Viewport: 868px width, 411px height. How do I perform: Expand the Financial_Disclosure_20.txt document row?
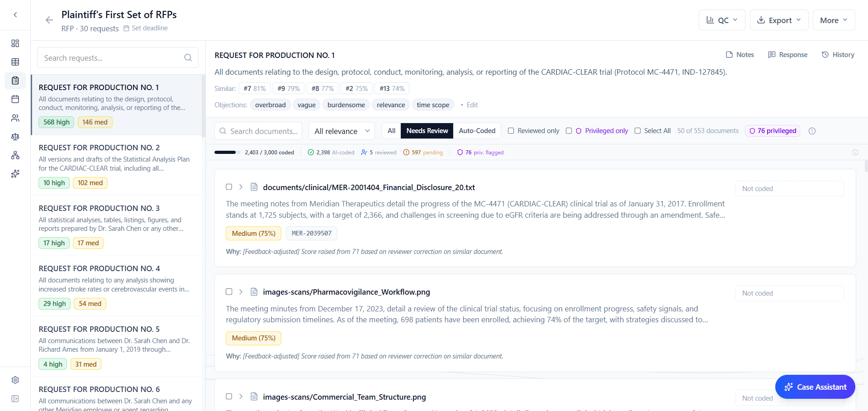point(241,186)
